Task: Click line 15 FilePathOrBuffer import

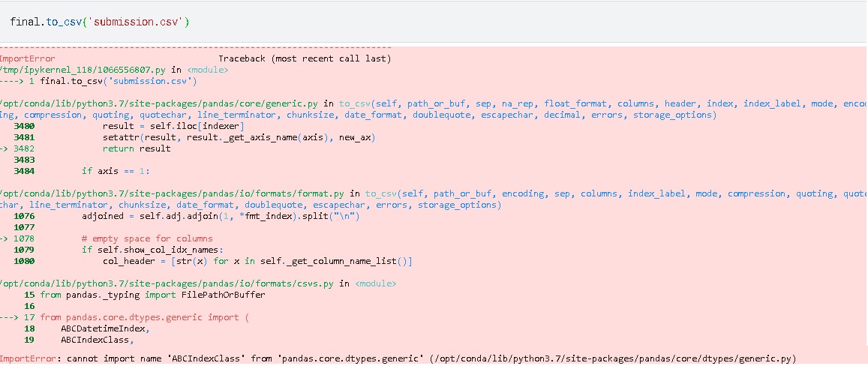Action: 152,295
